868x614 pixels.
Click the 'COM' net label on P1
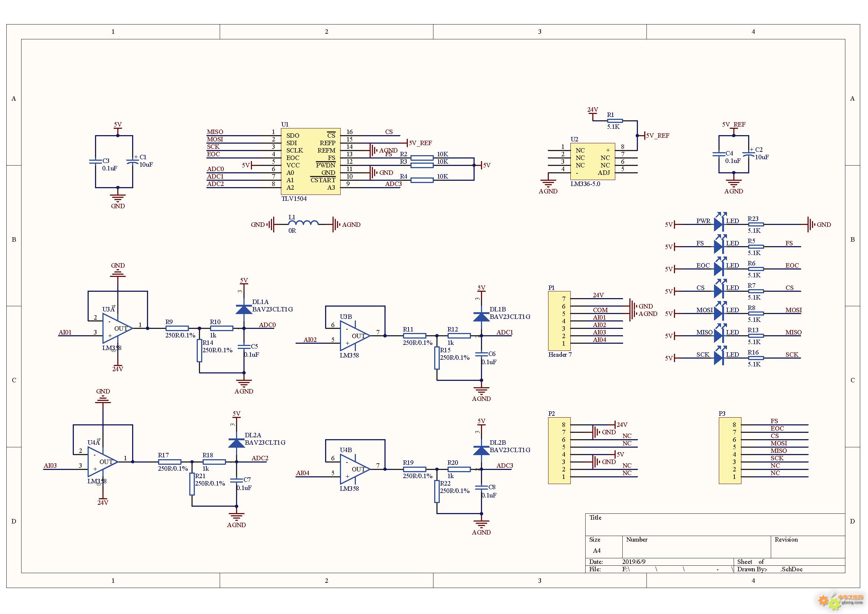click(600, 310)
